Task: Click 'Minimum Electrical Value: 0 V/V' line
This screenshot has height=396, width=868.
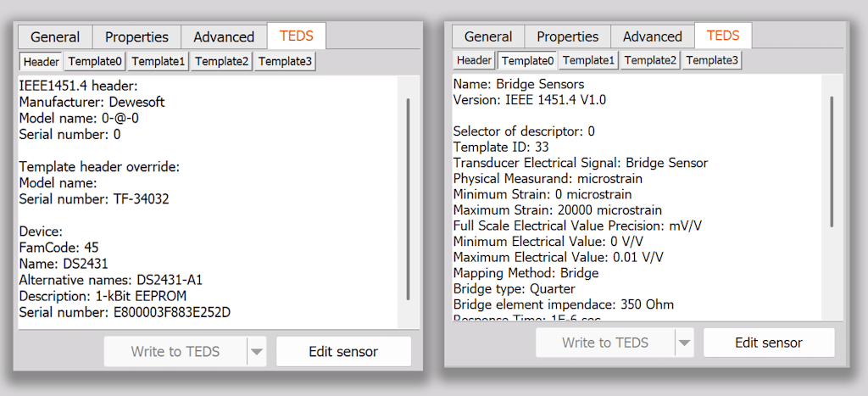Action: 548,242
